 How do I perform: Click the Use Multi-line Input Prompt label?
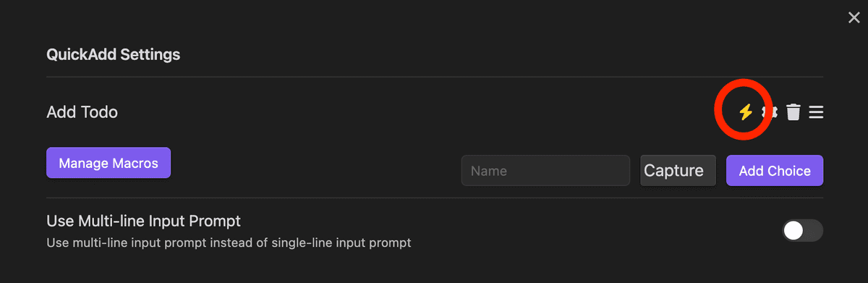tap(143, 221)
